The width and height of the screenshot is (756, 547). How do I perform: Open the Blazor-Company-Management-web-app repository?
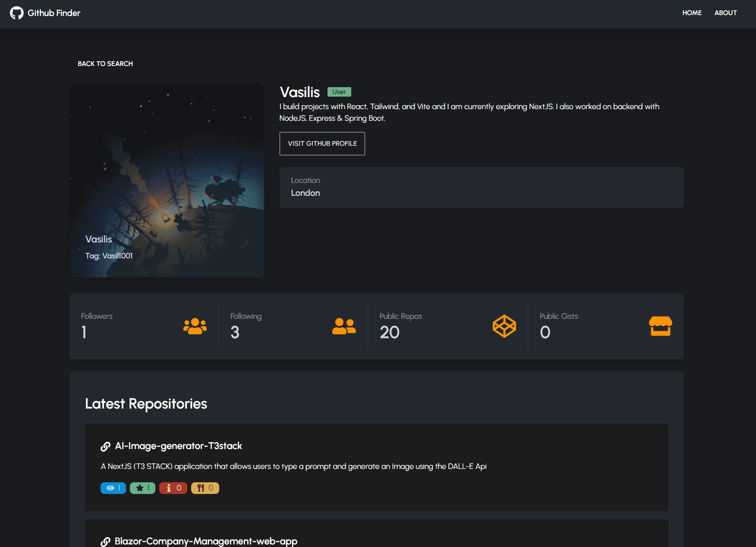tap(205, 541)
